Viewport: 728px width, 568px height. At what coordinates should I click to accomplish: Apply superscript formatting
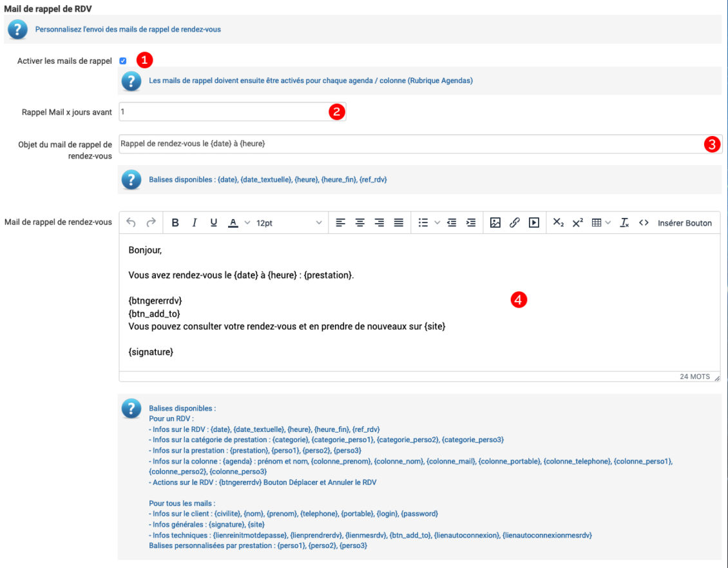(x=577, y=222)
